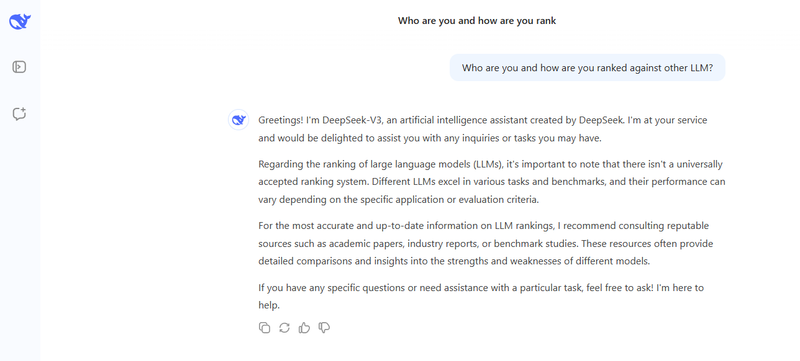Click the closing 'If you have any specific questions' paragraph

pos(481,297)
